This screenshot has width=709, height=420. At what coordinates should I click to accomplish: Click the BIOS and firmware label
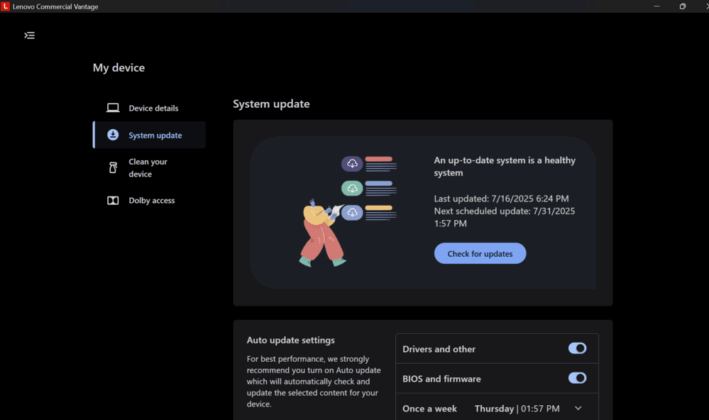point(441,379)
